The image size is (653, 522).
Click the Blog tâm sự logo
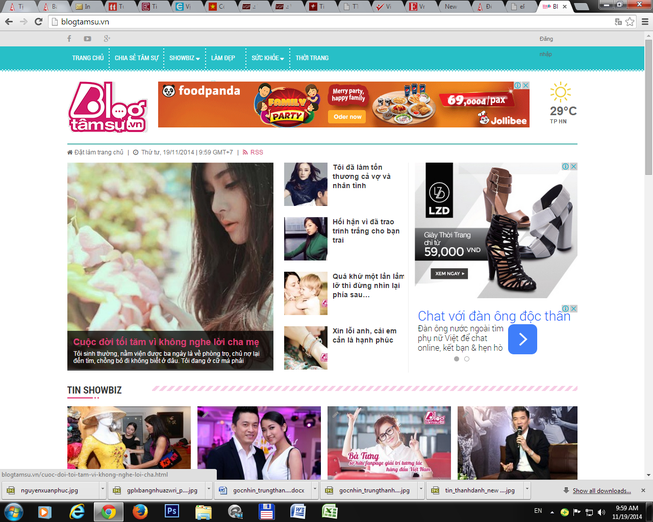pos(107,107)
